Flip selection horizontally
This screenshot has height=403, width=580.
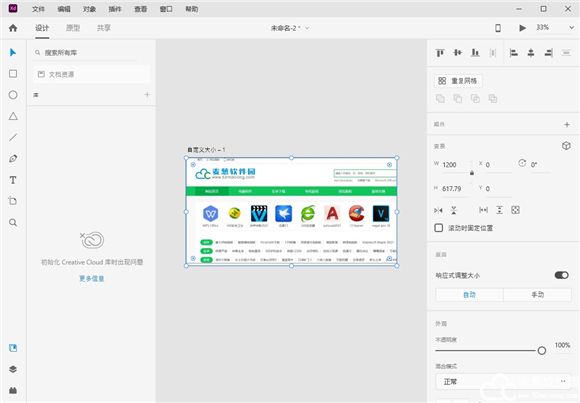[438, 210]
